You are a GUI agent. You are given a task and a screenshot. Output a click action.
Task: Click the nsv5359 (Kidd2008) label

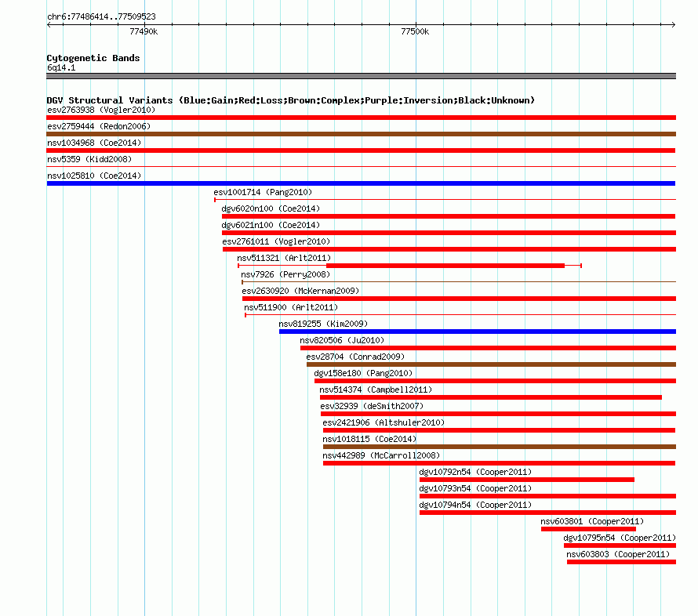[x=89, y=159]
